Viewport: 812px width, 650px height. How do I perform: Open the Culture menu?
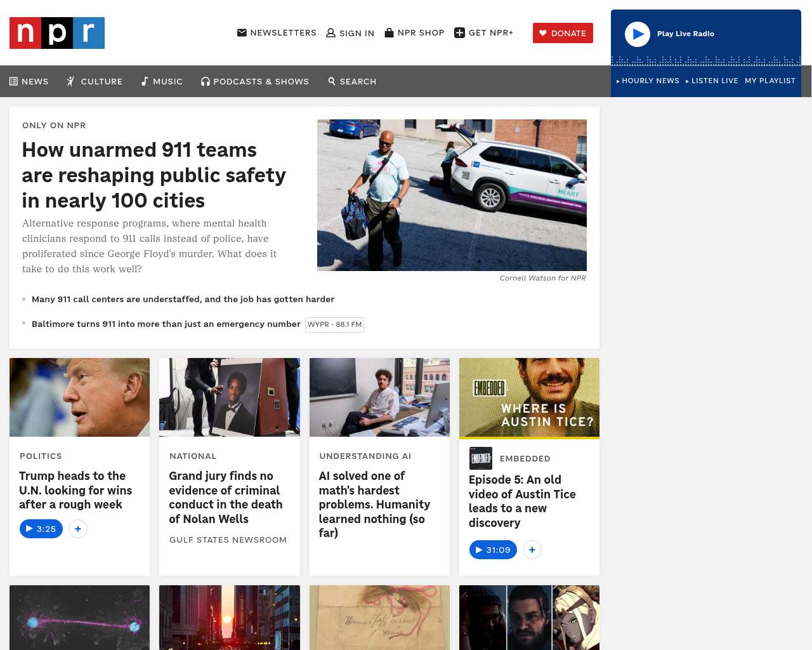pos(95,81)
